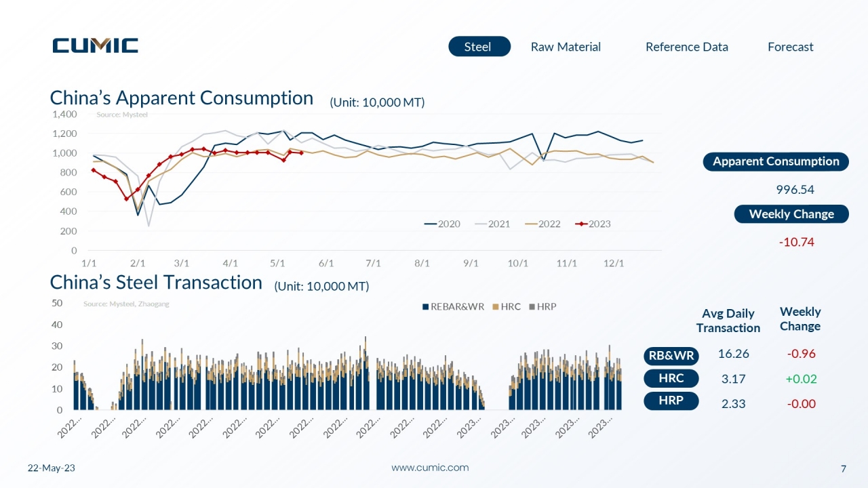Click the Apparent Consumption label button
The image size is (868, 488).
[x=776, y=161]
